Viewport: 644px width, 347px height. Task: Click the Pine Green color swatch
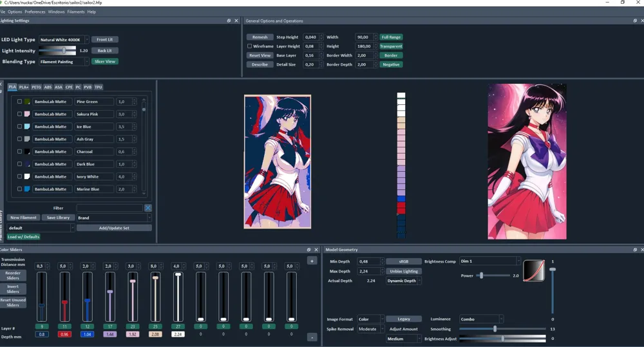[27, 102]
